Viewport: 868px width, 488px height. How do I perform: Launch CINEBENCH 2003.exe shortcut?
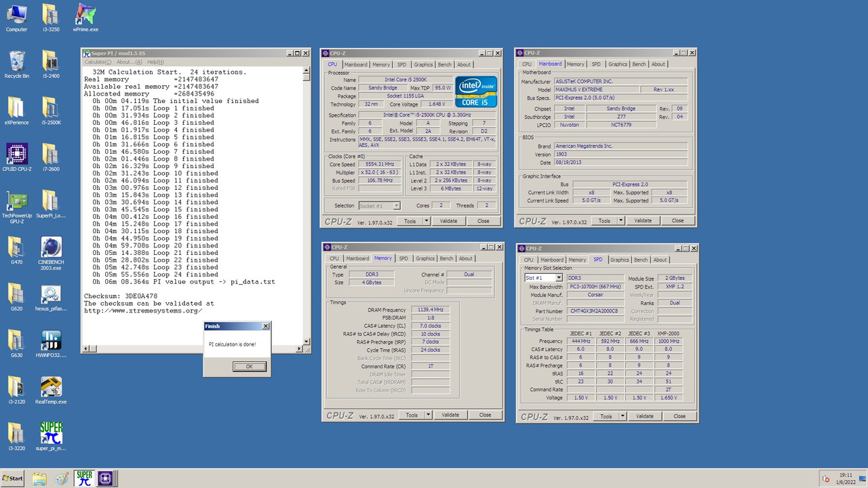pyautogui.click(x=51, y=254)
